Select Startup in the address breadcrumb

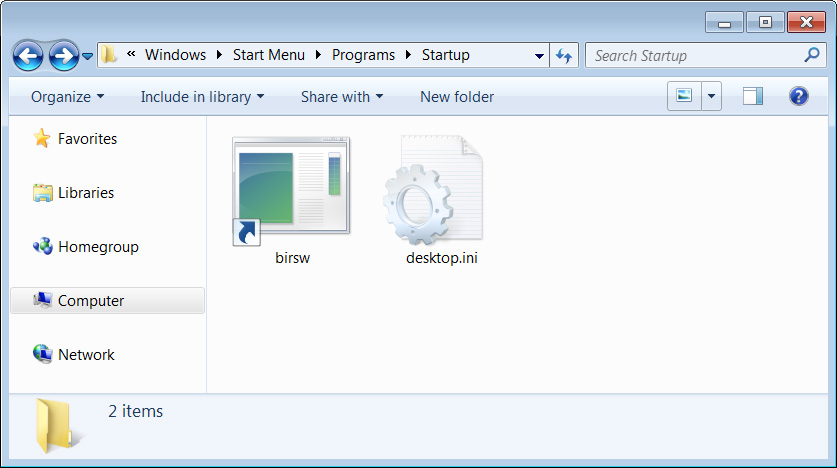pyautogui.click(x=446, y=55)
